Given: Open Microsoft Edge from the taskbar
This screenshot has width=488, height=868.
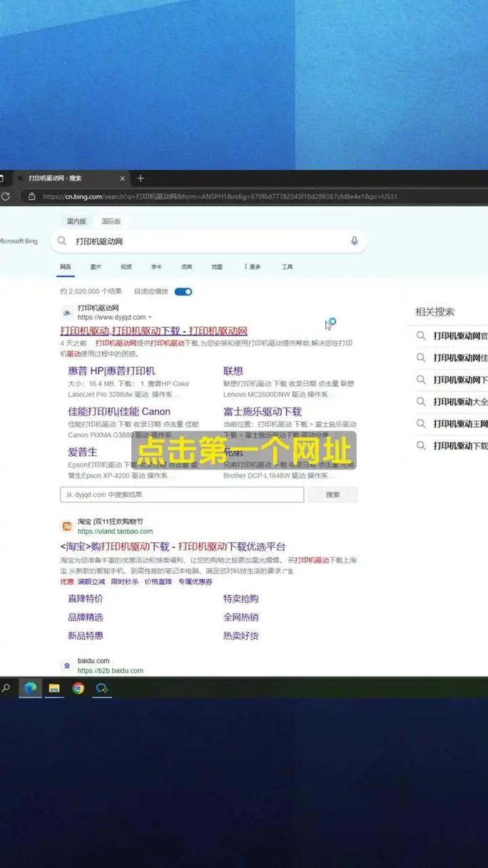Looking at the screenshot, I should (x=30, y=688).
